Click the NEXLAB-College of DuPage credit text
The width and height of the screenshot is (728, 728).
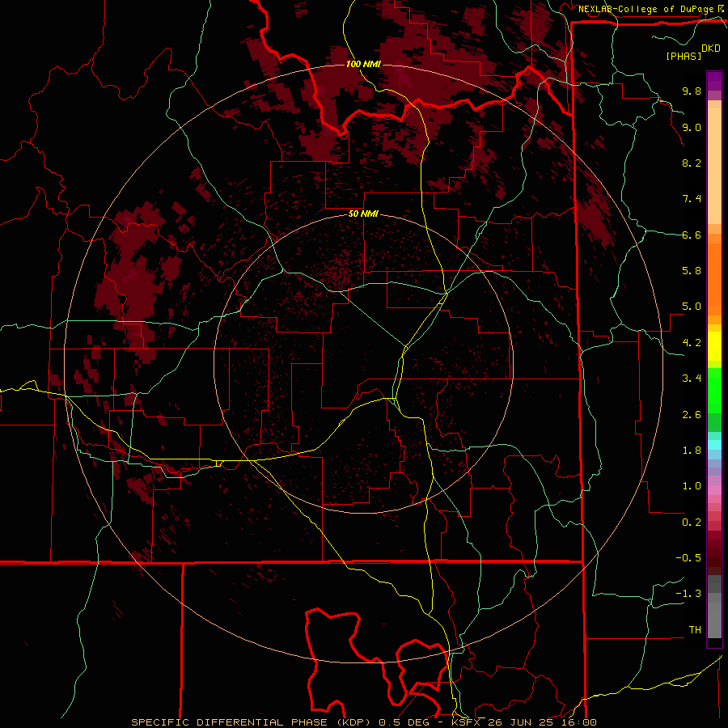pos(646,9)
